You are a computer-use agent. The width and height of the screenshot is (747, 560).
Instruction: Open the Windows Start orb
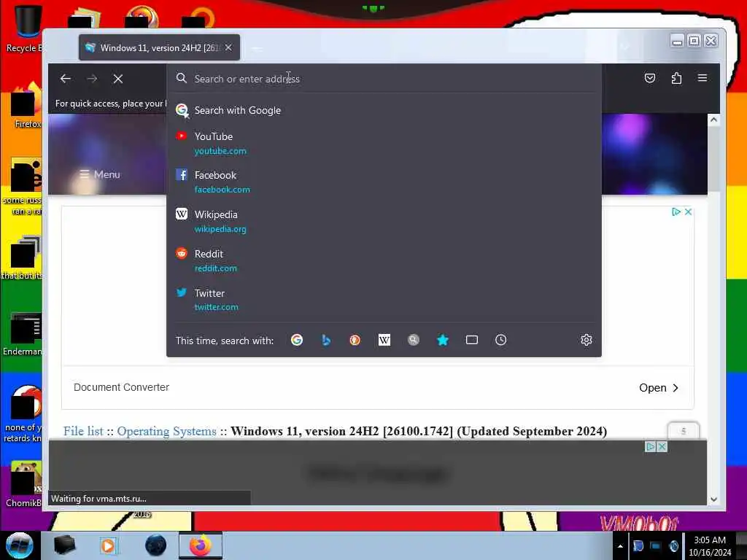[x=20, y=545]
